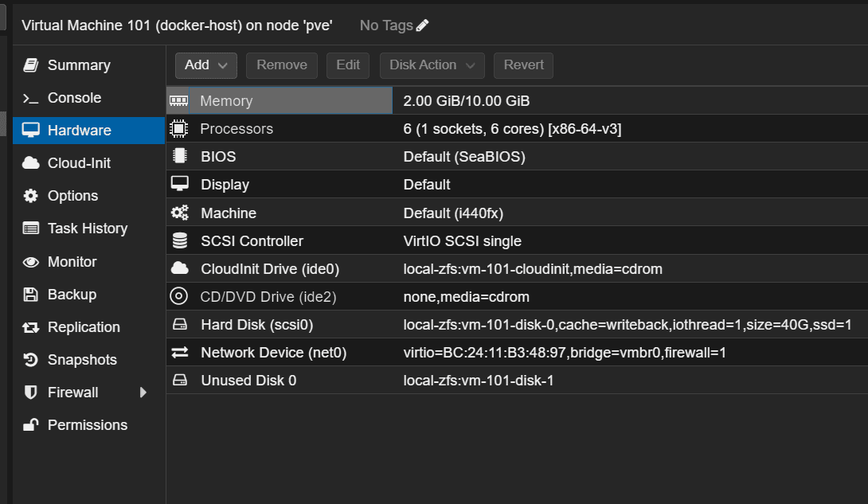Click the pencil icon to edit tags

click(422, 25)
